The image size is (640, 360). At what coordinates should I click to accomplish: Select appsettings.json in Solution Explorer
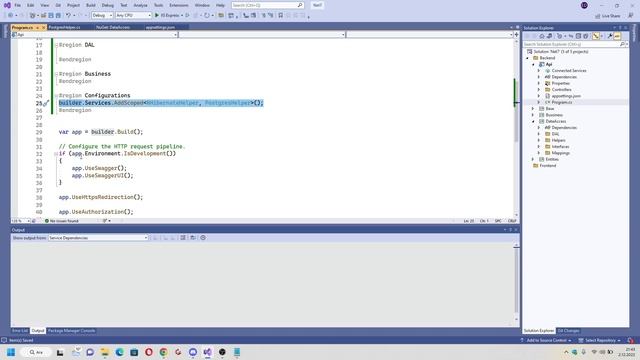(566, 96)
